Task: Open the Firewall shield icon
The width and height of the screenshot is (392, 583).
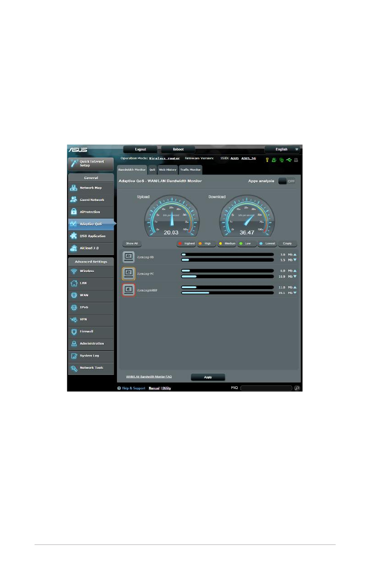Action: [x=74, y=331]
